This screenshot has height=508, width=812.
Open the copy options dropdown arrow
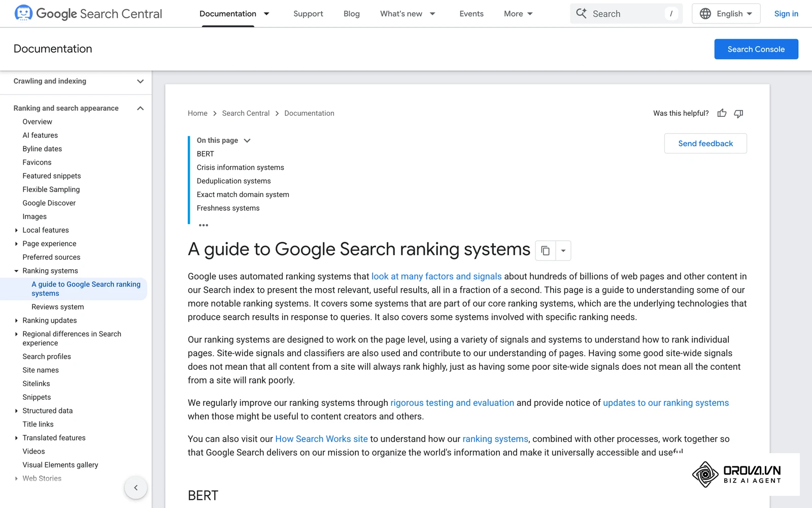point(563,250)
